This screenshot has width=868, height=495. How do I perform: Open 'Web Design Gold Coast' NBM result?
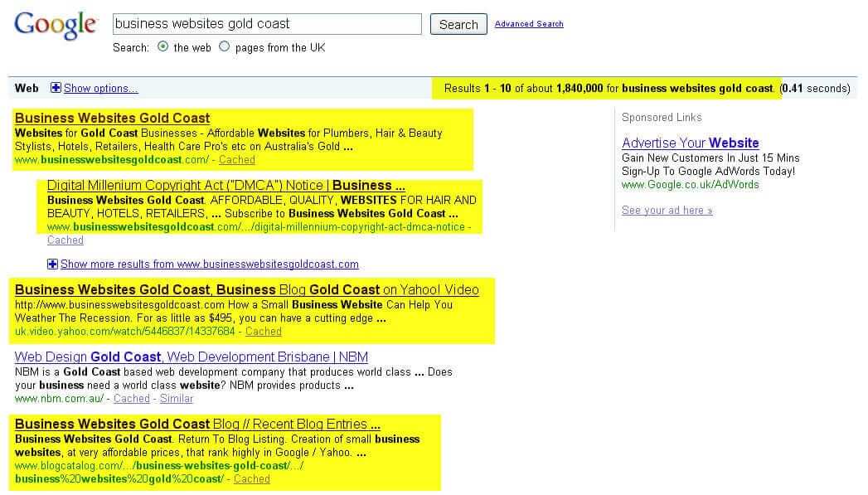pos(192,357)
